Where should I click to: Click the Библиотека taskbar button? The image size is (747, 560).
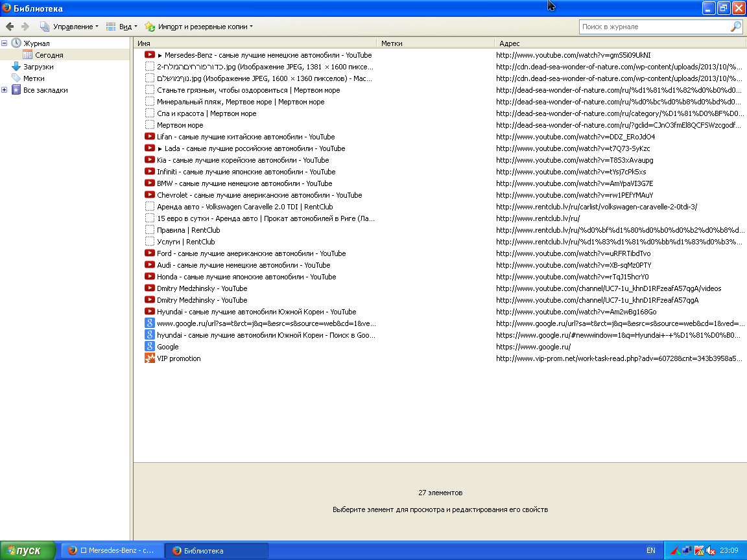217,550
